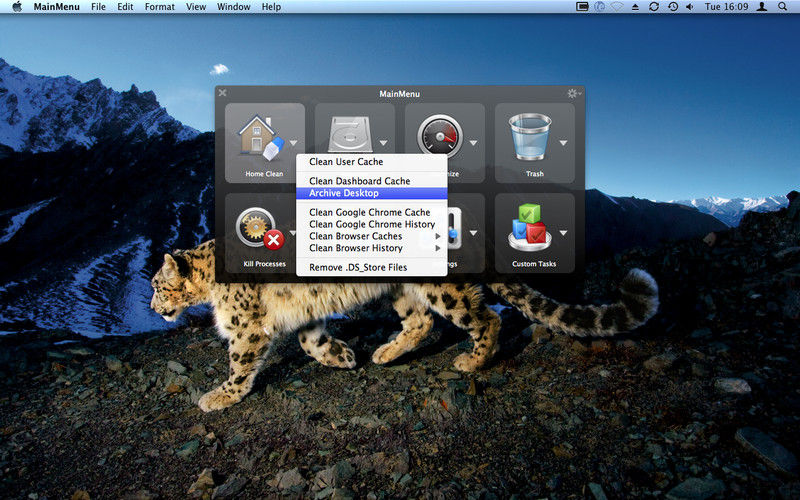800x500 pixels.
Task: Click the Tue 16:09 clock
Action: click(727, 7)
